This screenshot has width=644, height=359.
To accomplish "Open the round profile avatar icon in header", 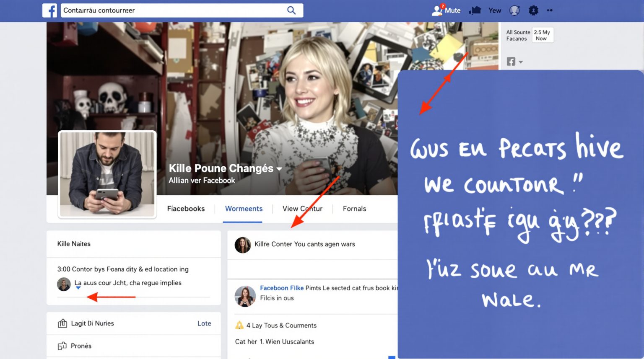I will tap(514, 10).
